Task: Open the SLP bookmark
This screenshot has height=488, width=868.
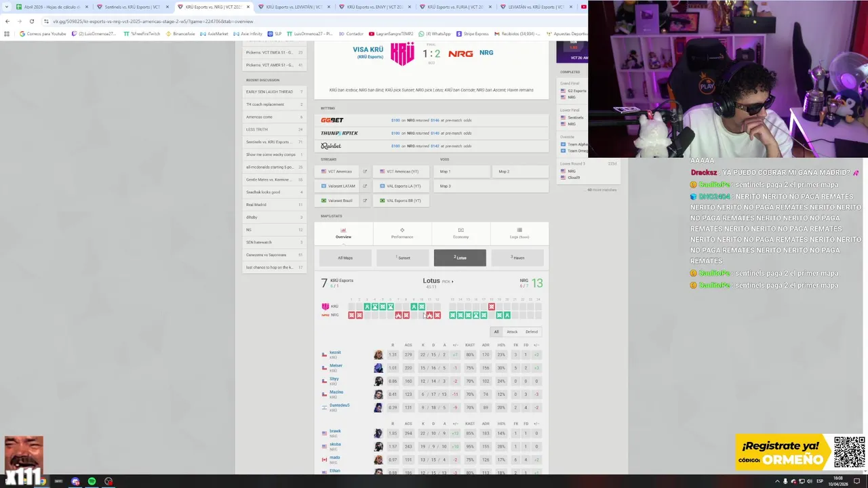Action: coord(275,33)
